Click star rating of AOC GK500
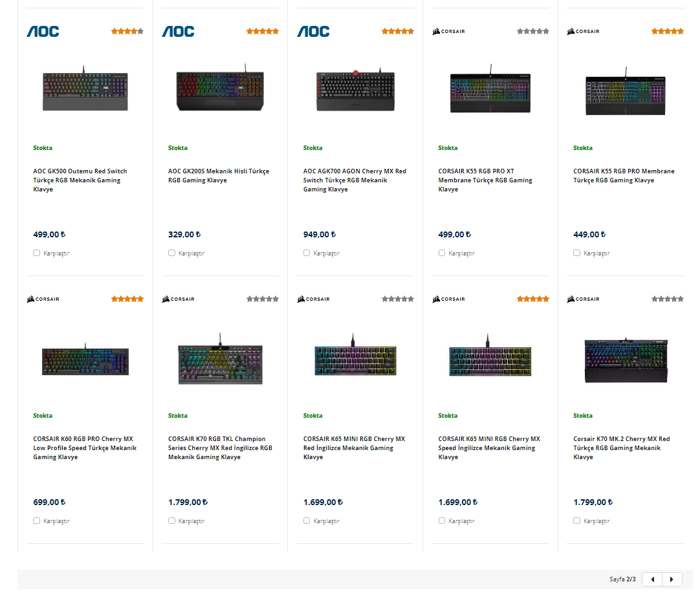700x593 pixels. click(x=127, y=31)
